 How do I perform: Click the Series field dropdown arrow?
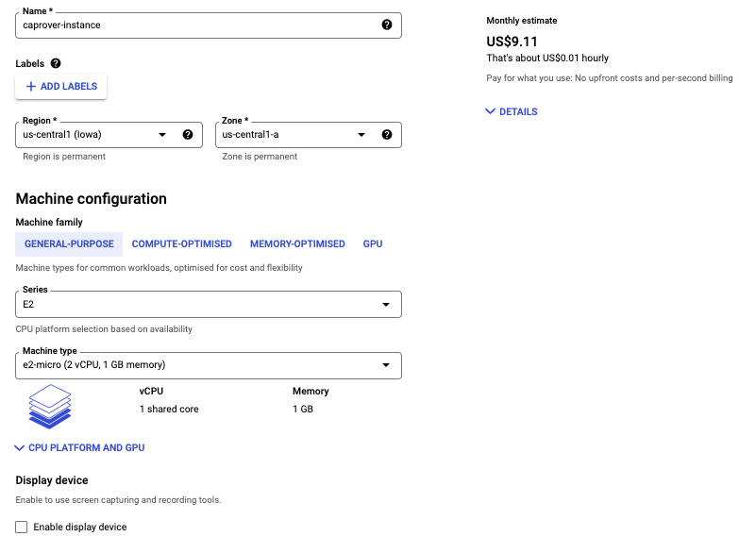point(387,304)
